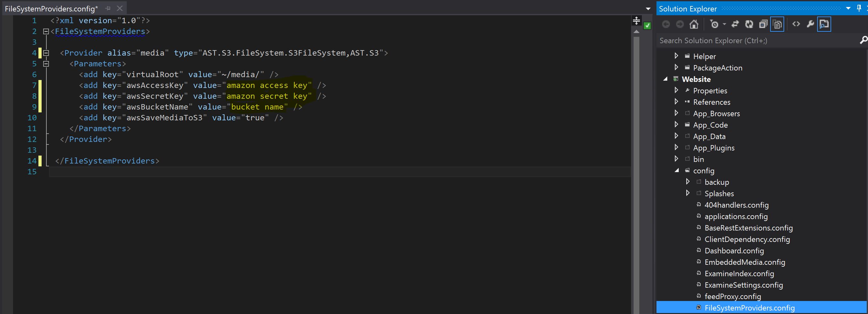Toggle Preview Selected Items button

pos(824,24)
